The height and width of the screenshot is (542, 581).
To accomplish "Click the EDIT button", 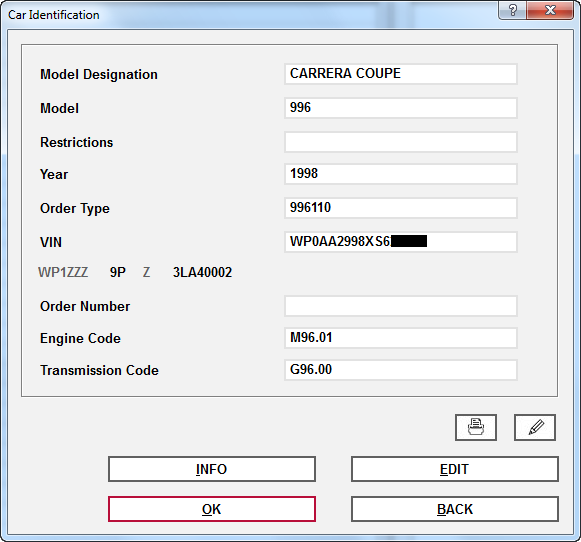I will (455, 469).
